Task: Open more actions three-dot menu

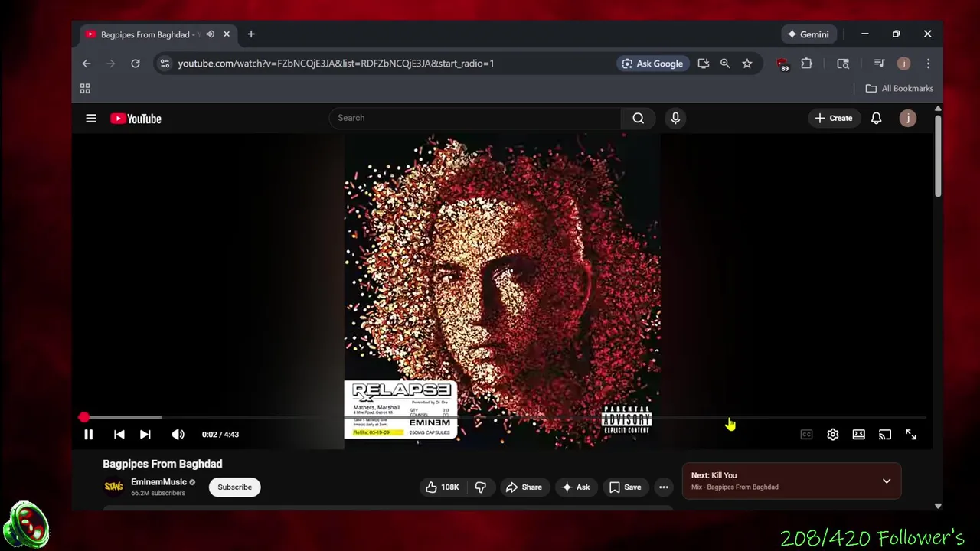Action: coord(664,487)
